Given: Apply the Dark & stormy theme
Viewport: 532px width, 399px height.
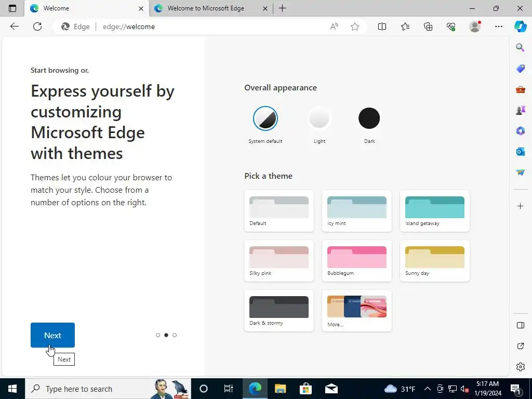Looking at the screenshot, I should (x=279, y=311).
